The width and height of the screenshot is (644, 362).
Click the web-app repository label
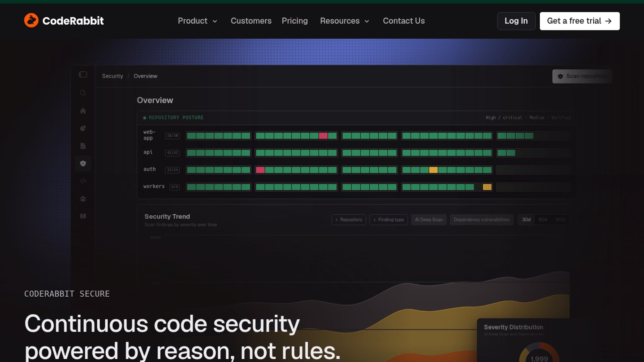click(x=149, y=135)
